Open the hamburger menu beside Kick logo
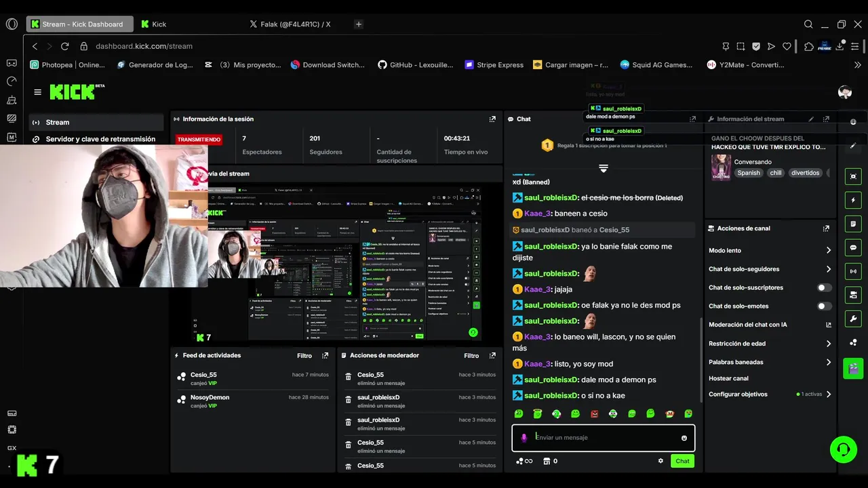 pos(37,92)
